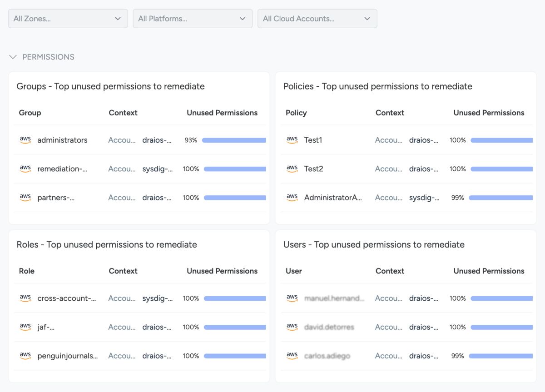Image resolution: width=545 pixels, height=392 pixels.
Task: Click the AWS icon next to Test2 policy
Action: point(292,169)
